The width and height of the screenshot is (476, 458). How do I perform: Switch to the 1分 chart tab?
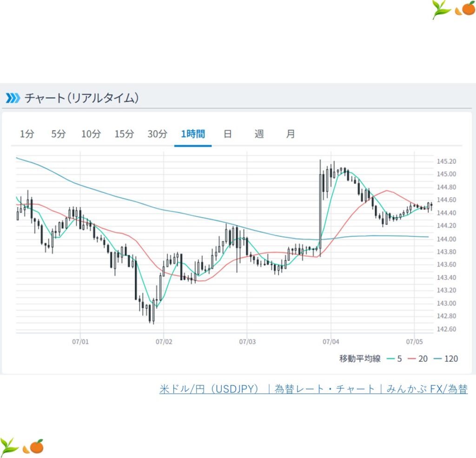tap(26, 134)
